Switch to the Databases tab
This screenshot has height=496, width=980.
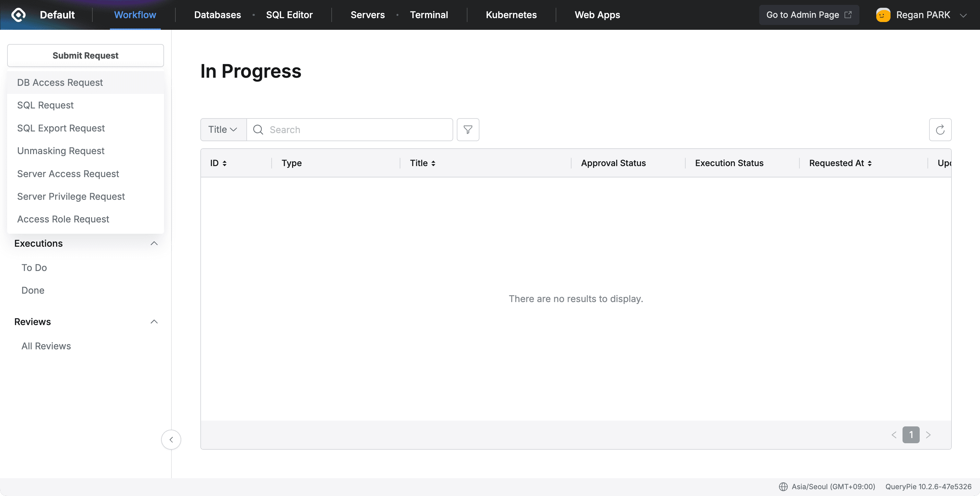[x=218, y=15]
